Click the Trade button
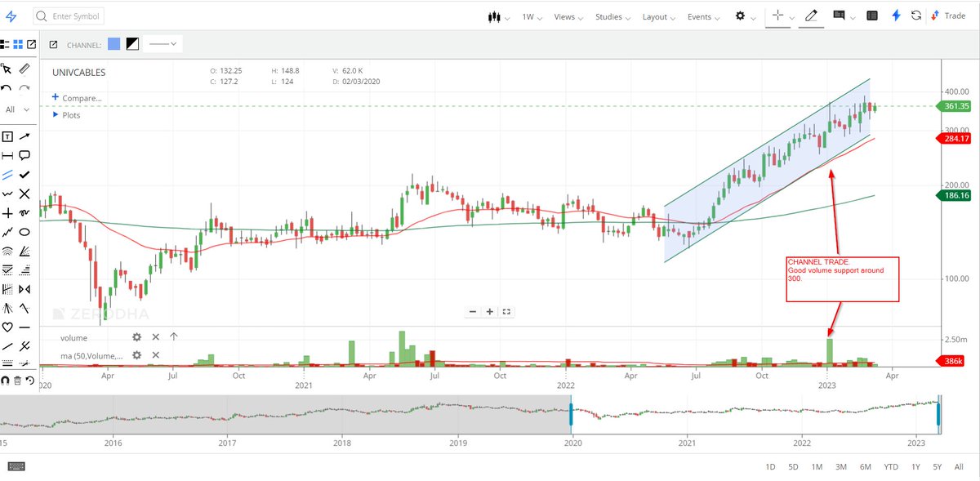 948,16
